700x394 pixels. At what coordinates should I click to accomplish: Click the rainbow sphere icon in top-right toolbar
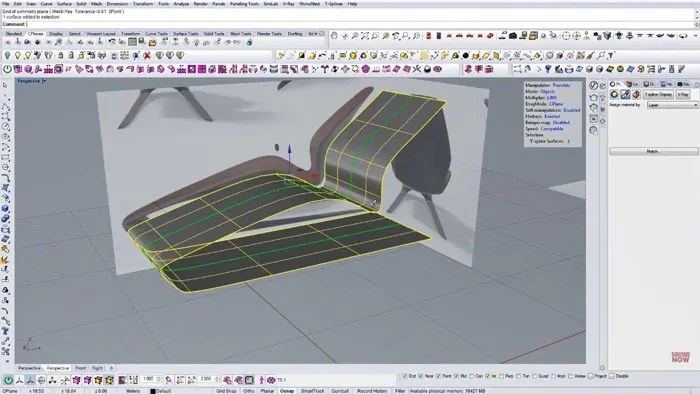pyautogui.click(x=620, y=69)
